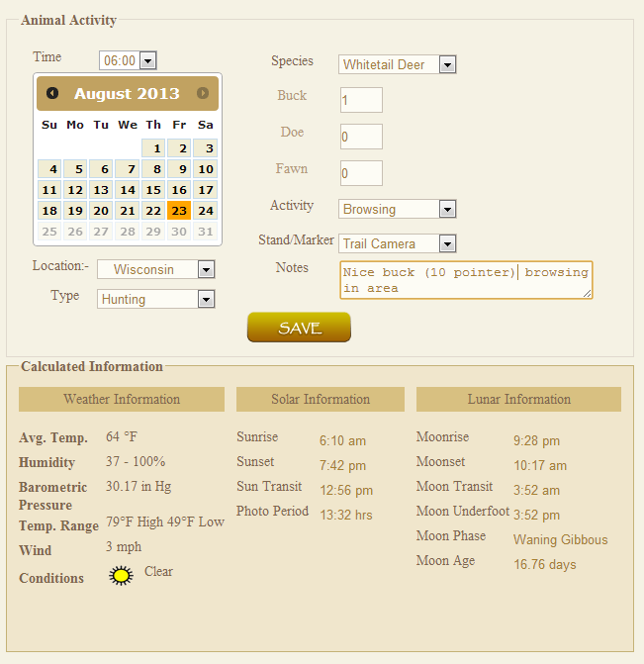Select August 7 on calendar
The height and width of the screenshot is (664, 644).
point(128,169)
